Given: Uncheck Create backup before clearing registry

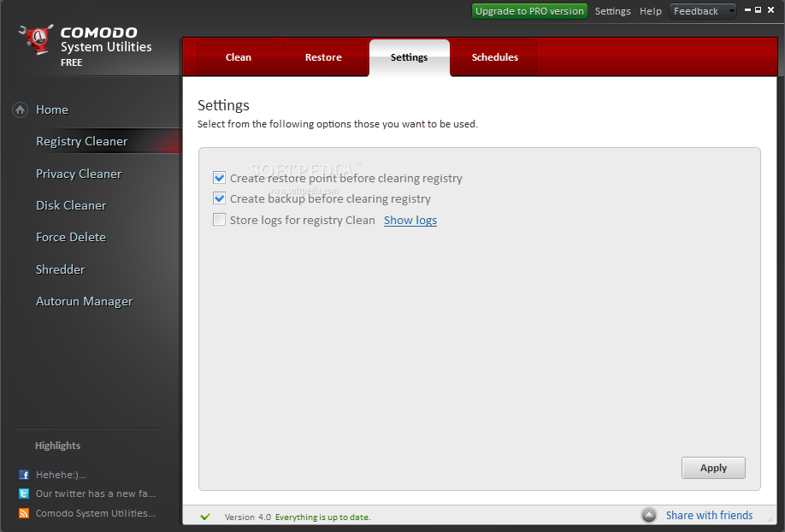Looking at the screenshot, I should coord(219,198).
